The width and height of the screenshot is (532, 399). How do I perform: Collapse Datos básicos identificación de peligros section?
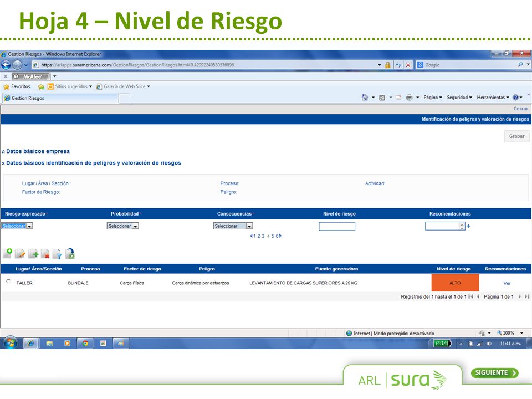coord(3,163)
